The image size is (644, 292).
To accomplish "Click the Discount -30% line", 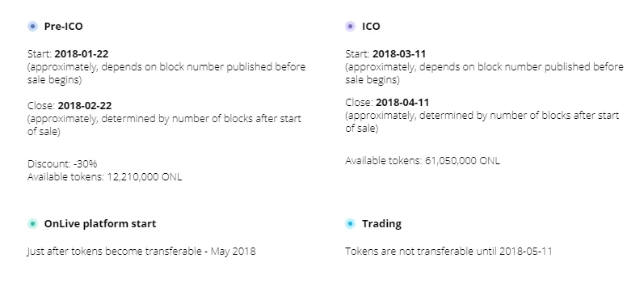I will pos(62,163).
